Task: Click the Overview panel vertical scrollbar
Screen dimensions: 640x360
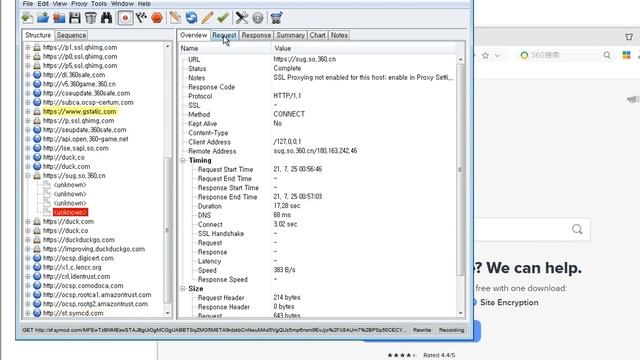Action: click(x=460, y=169)
